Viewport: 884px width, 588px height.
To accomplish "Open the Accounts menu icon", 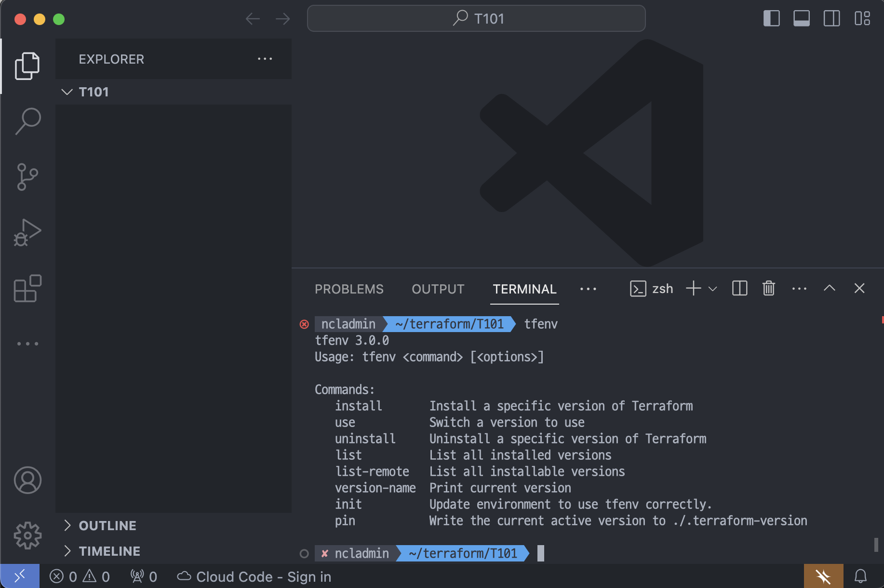I will click(27, 480).
